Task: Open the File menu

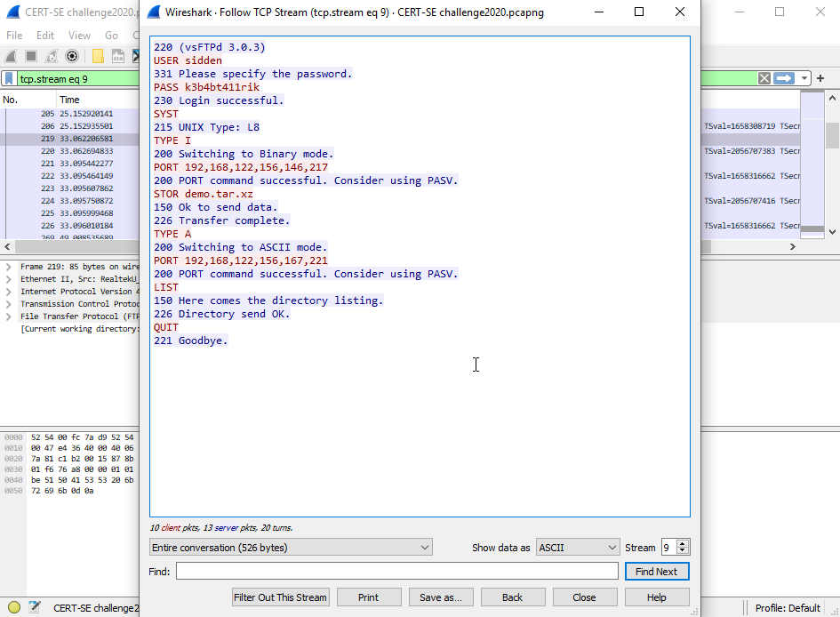Action: pyautogui.click(x=14, y=36)
